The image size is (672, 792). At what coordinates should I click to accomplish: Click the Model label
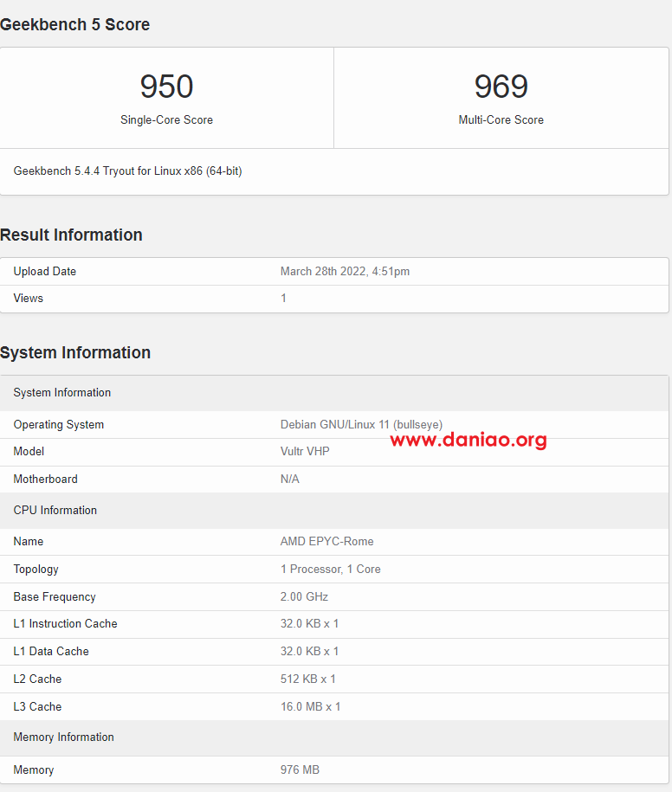pos(29,452)
